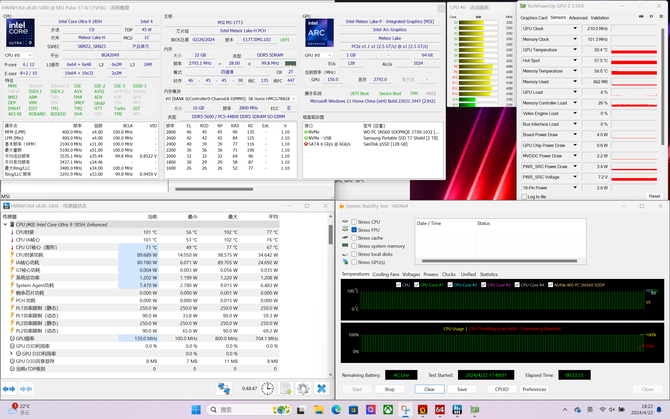Screen dimensions: 670x419
Task: Open Voltages tab in AIDA64
Action: (x=411, y=274)
